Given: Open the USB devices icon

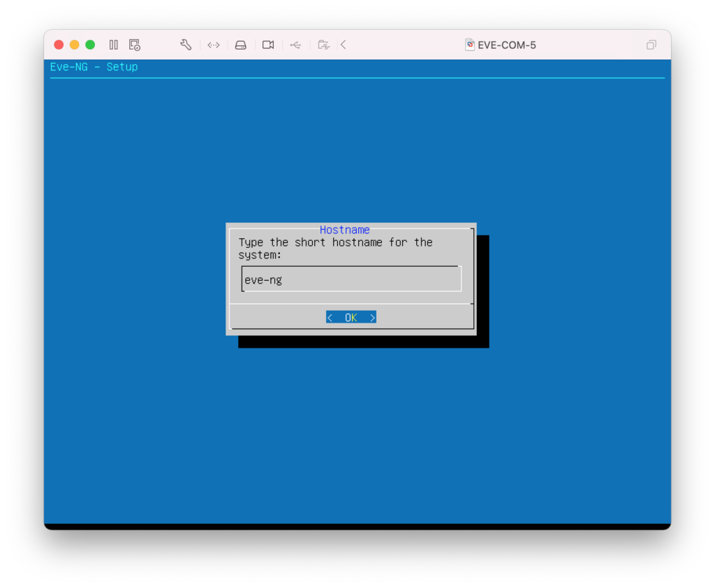Looking at the screenshot, I should [295, 45].
